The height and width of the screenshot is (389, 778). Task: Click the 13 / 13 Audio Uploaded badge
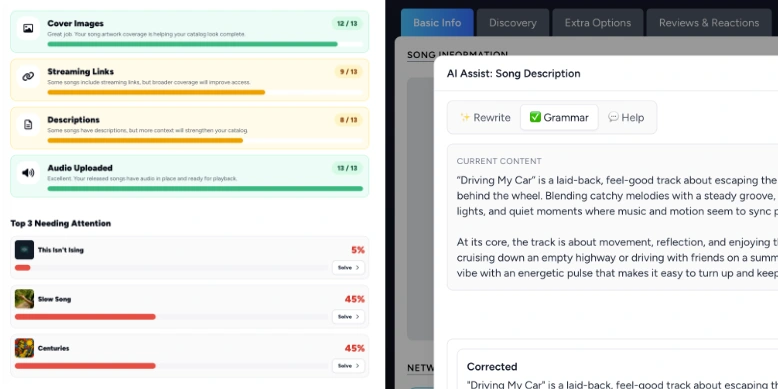pos(347,168)
